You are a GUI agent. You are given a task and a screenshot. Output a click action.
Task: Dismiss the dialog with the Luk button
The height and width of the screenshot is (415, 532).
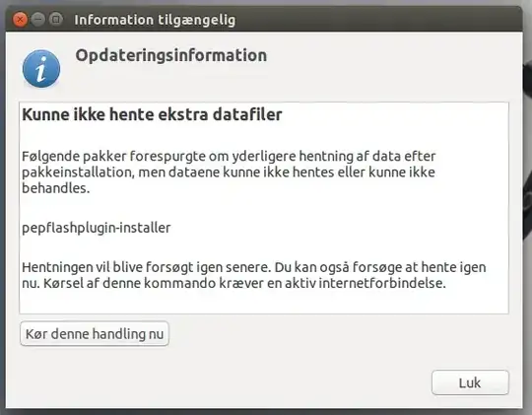point(470,382)
